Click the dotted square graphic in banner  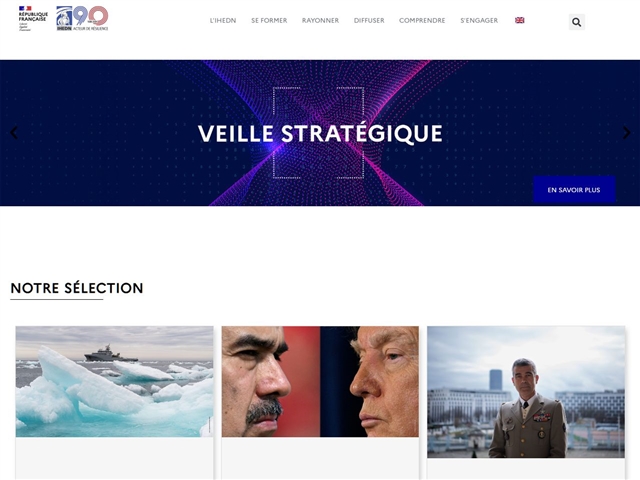click(x=318, y=133)
